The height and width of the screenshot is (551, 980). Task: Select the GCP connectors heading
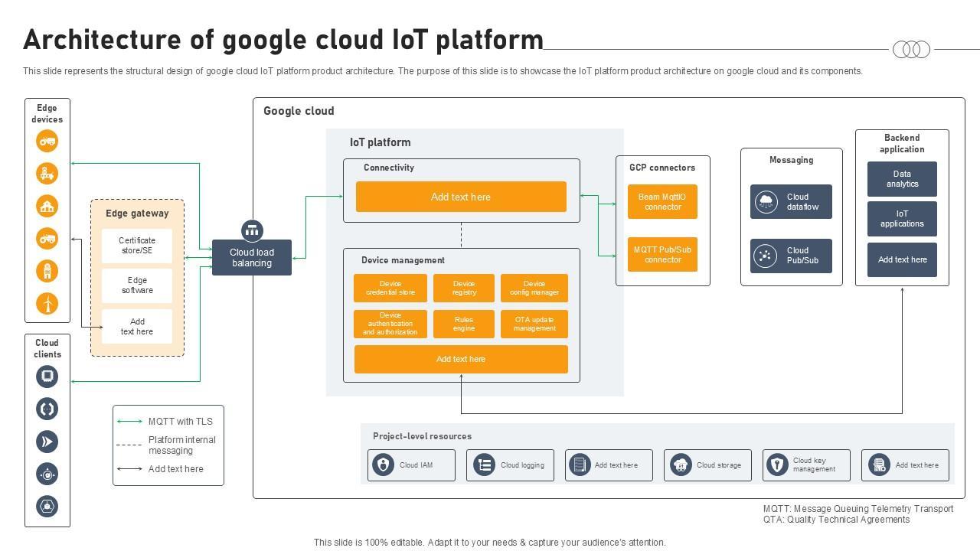coord(662,168)
